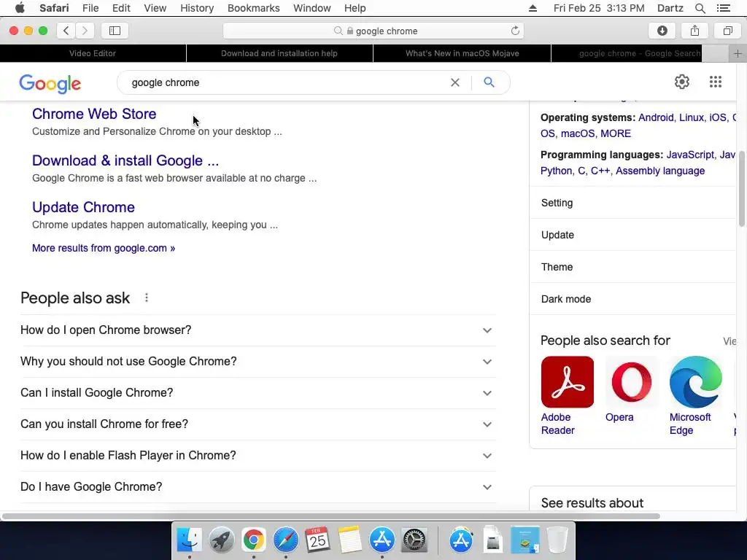Open Spotlight search in menu bar
The image size is (747, 560).
[700, 8]
